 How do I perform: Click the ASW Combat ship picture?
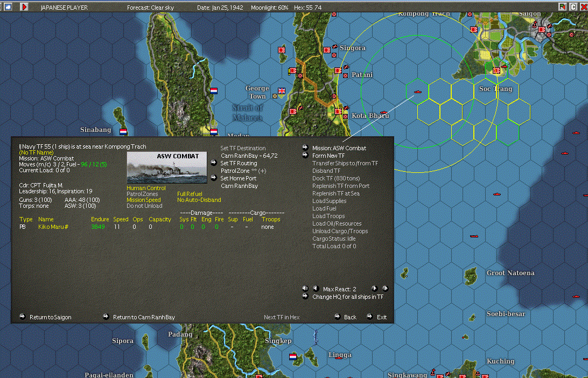pyautogui.click(x=167, y=167)
